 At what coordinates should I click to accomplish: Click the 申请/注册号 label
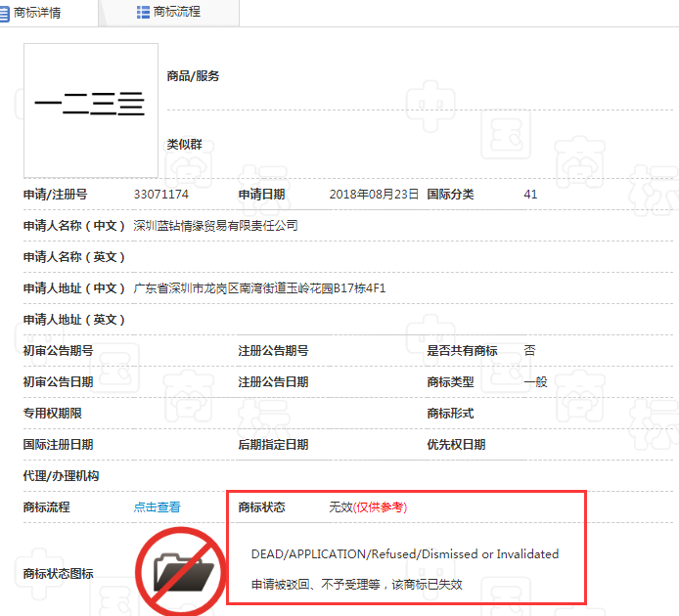(55, 195)
